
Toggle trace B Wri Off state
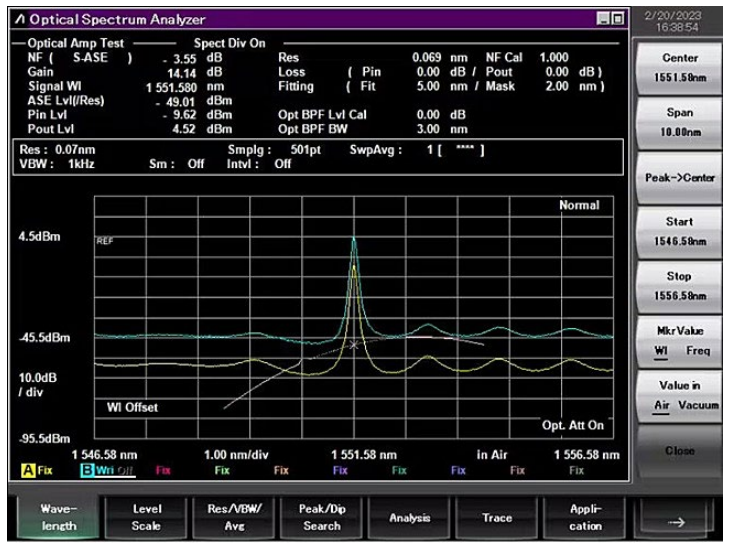pyautogui.click(x=115, y=471)
